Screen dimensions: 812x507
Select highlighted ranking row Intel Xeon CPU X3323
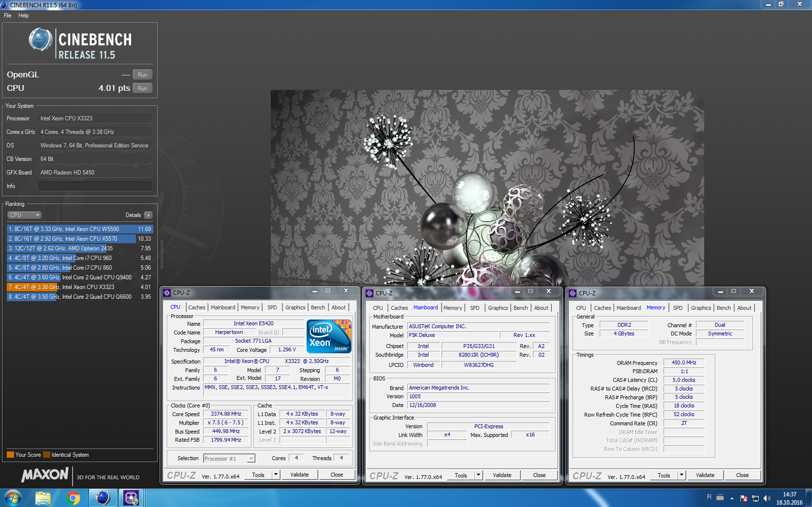(x=80, y=287)
